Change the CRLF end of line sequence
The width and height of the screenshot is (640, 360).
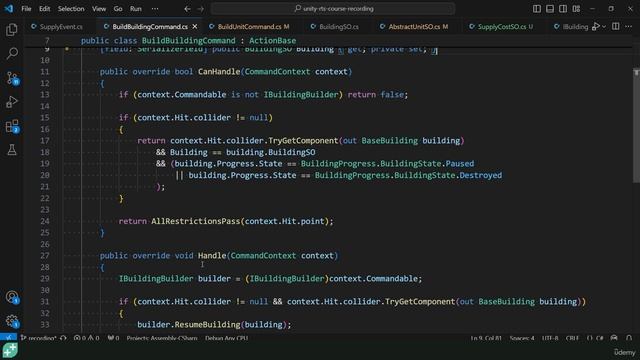click(x=572, y=338)
